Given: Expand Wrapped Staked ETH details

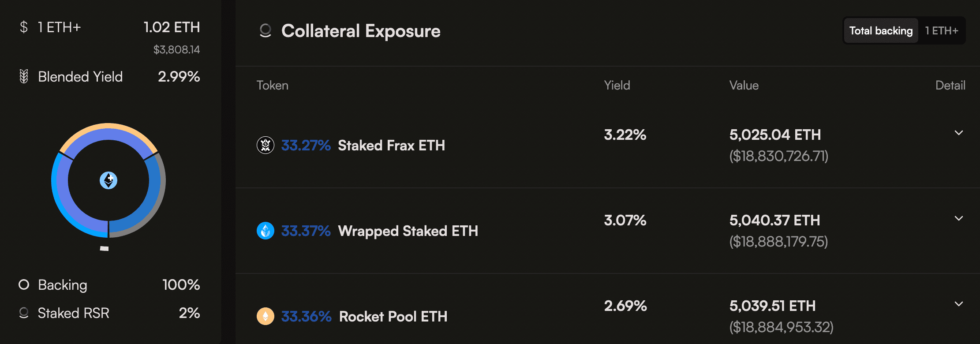Looking at the screenshot, I should pos(958,218).
